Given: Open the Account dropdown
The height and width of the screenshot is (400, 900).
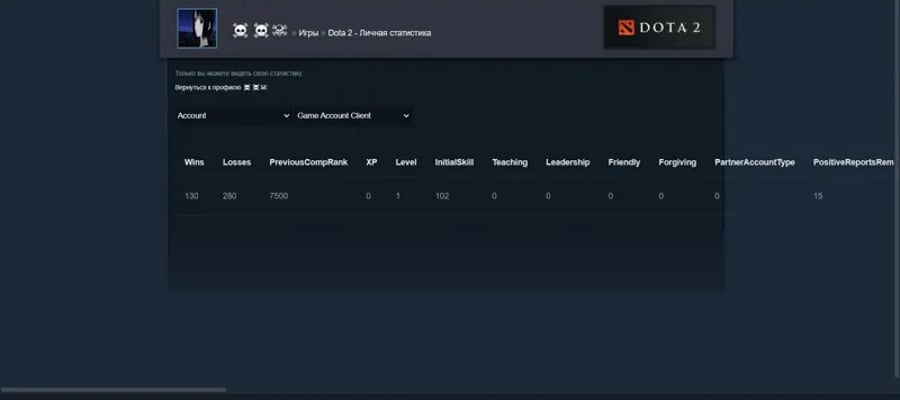Looking at the screenshot, I should 234,115.
